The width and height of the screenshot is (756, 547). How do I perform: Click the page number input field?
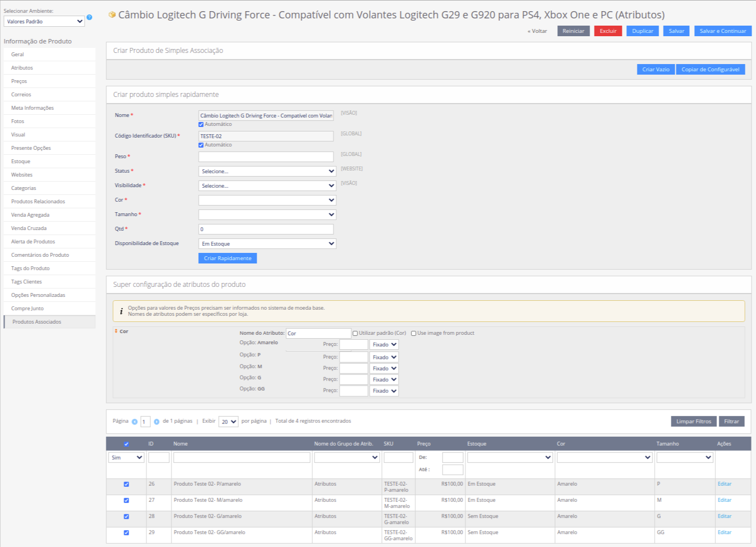[x=145, y=422]
